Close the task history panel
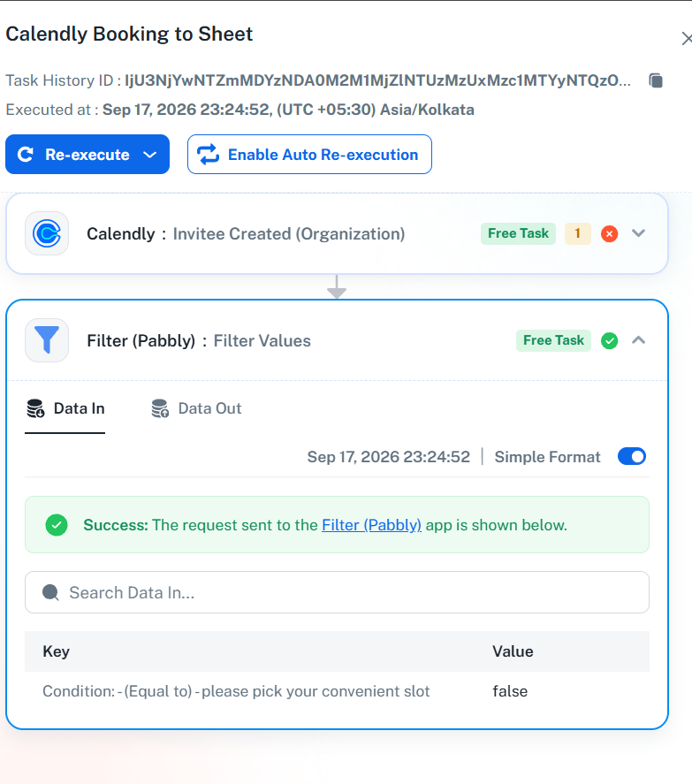692x784 pixels. coord(686,39)
